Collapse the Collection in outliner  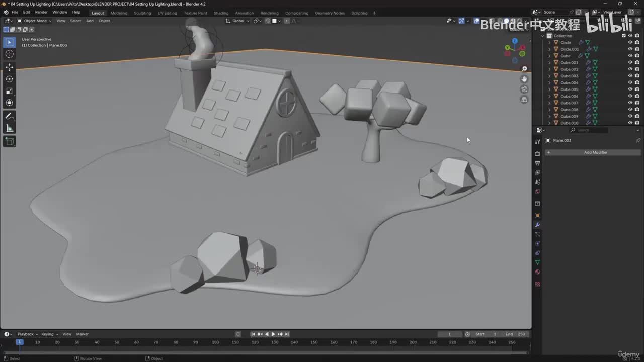coord(543,36)
